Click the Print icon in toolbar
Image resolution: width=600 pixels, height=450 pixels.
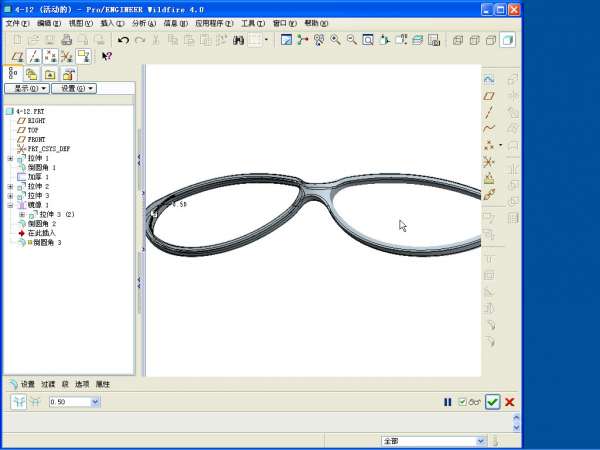pos(66,40)
